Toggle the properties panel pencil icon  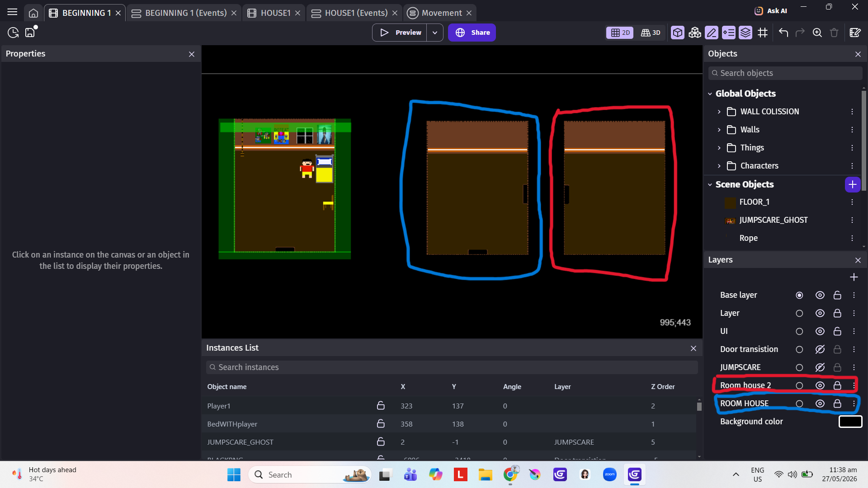point(712,33)
